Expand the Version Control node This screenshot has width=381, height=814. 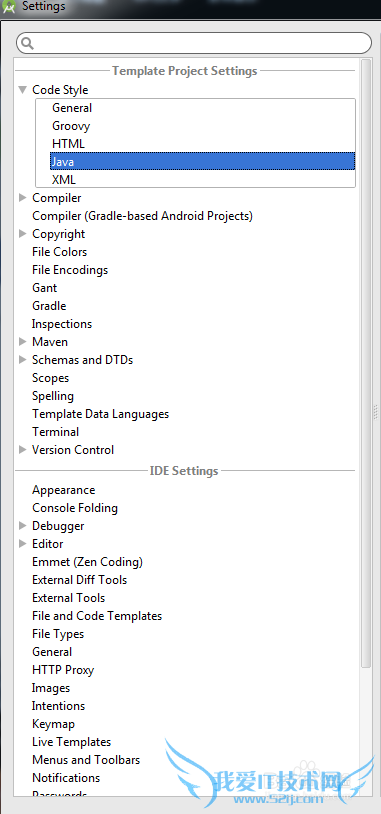pos(22,450)
